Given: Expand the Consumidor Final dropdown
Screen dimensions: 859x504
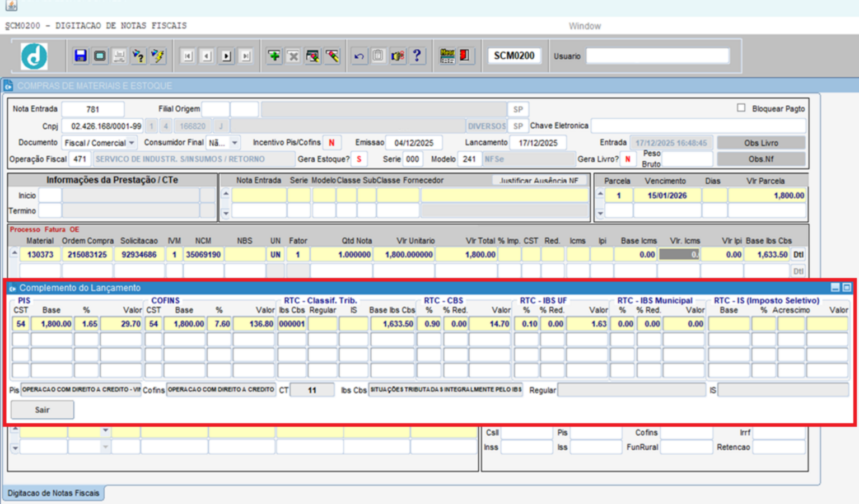Looking at the screenshot, I should (x=235, y=143).
